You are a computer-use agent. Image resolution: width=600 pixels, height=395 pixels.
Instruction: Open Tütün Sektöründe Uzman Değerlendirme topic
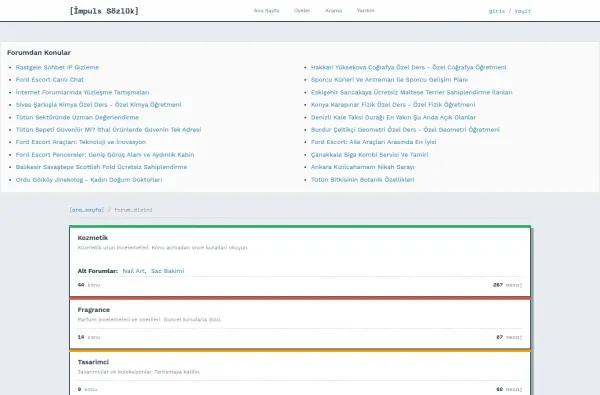point(77,117)
